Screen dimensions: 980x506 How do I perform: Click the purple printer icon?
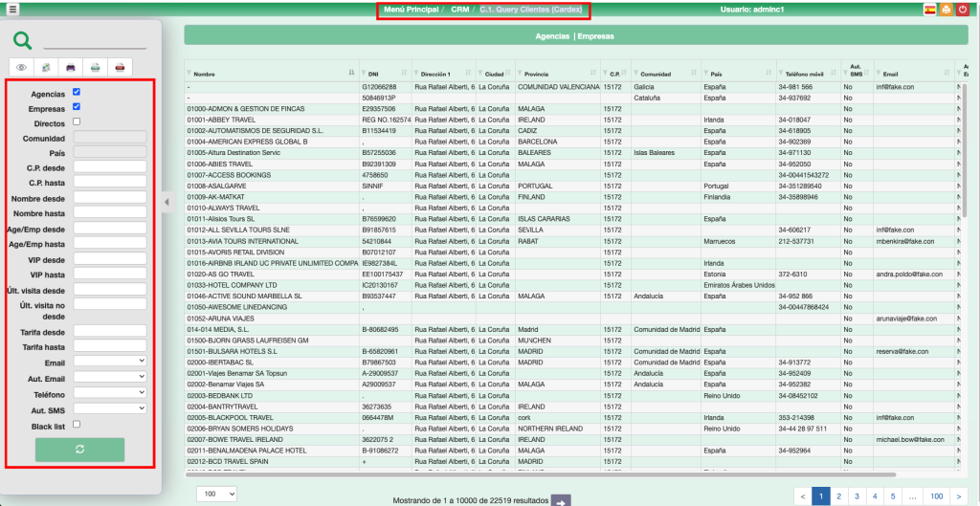[x=70, y=67]
